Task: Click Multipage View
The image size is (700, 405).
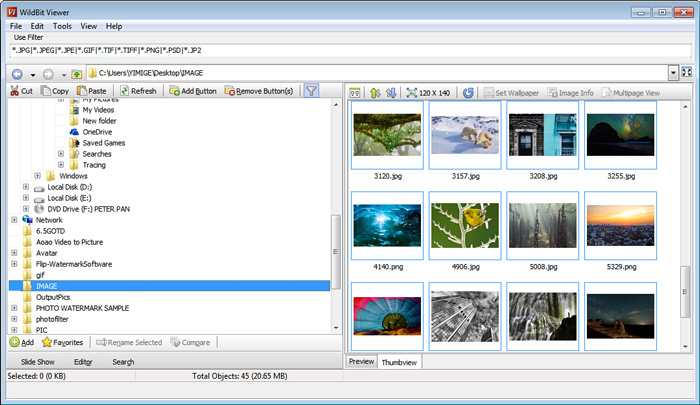Action: pos(631,93)
